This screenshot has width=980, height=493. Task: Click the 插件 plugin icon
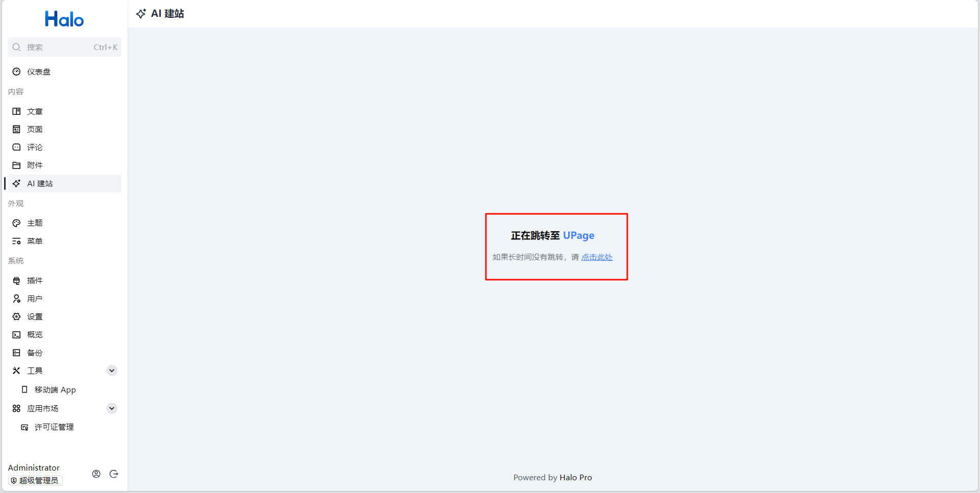(17, 281)
